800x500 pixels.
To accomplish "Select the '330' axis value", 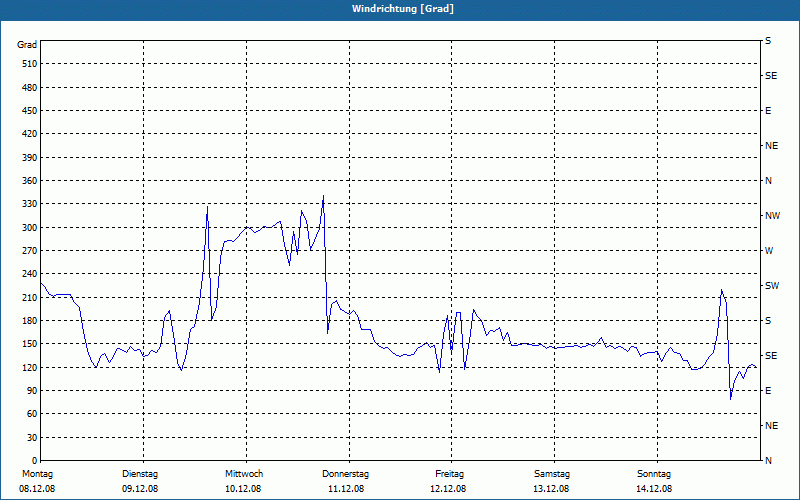I will 30,204.
